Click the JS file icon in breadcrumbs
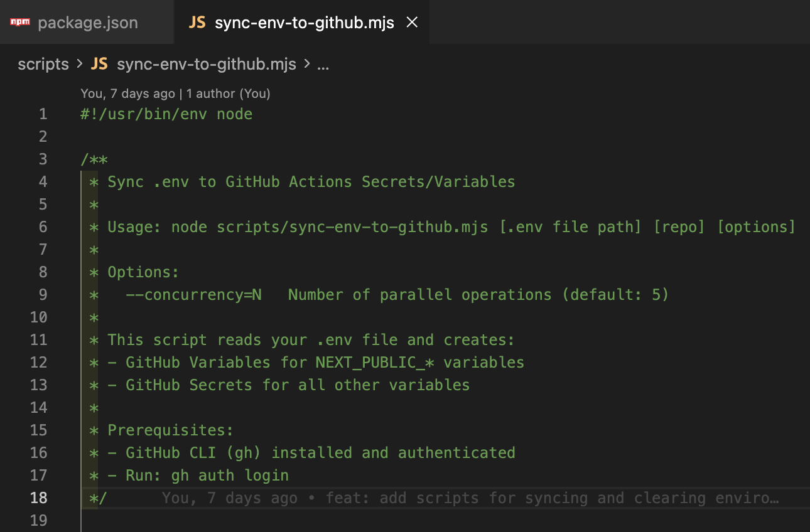Screen dimensions: 810x532 [x=99, y=64]
